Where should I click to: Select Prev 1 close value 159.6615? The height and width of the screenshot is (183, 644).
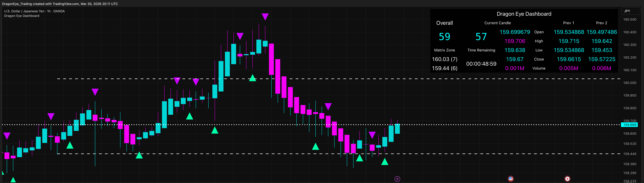(x=569, y=59)
